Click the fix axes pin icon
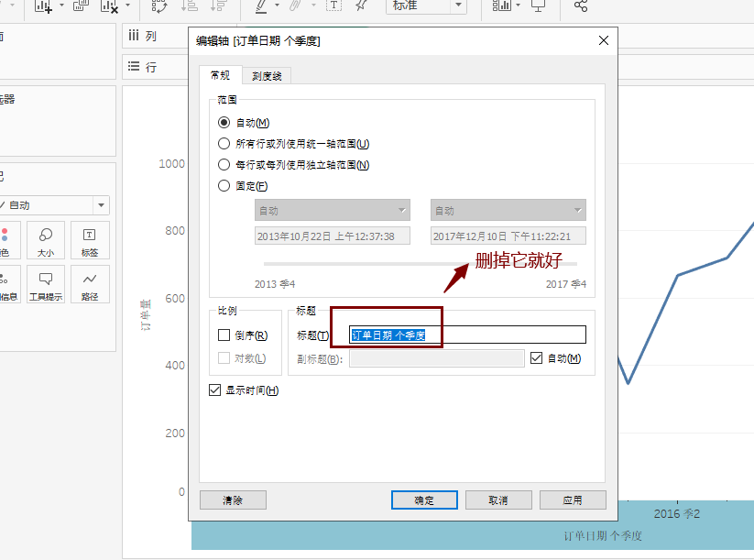The height and width of the screenshot is (560, 754). 362,5
